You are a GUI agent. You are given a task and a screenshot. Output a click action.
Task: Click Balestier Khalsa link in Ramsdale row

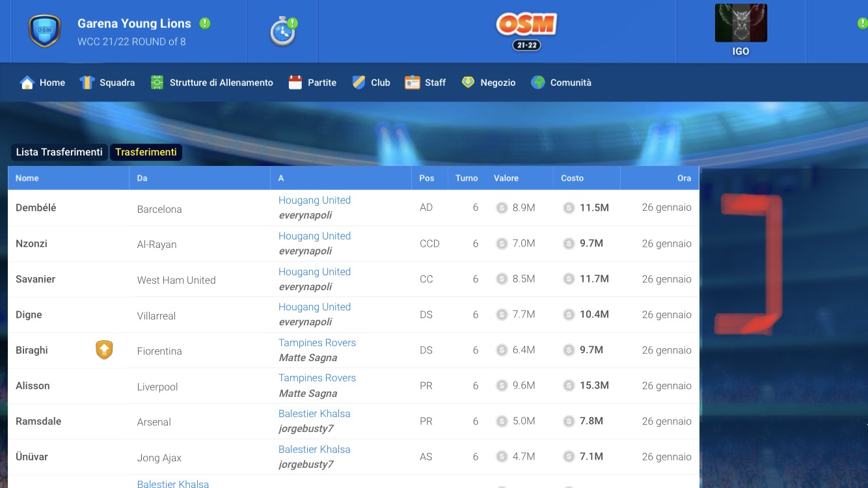[314, 414]
